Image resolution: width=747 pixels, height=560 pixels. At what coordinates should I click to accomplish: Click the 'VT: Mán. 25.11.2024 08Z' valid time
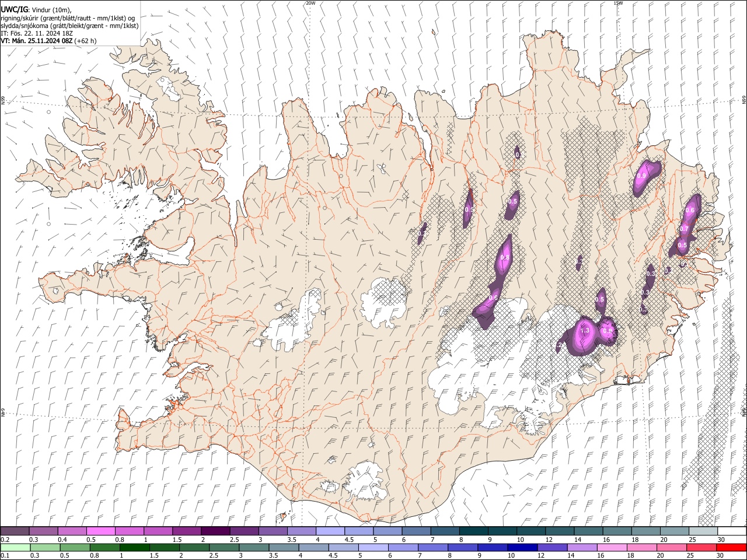pyautogui.click(x=36, y=41)
